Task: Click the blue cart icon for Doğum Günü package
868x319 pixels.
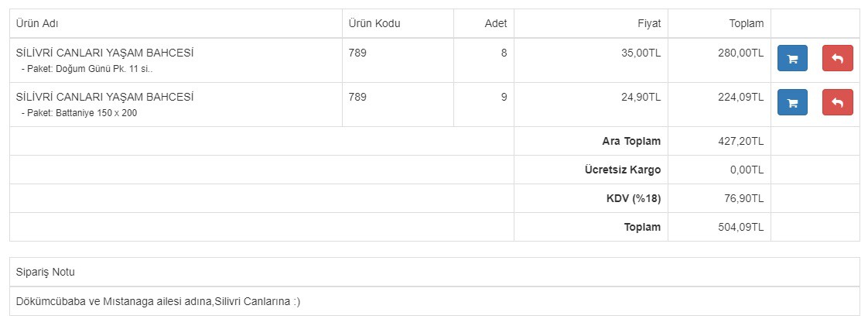Action: click(x=792, y=59)
